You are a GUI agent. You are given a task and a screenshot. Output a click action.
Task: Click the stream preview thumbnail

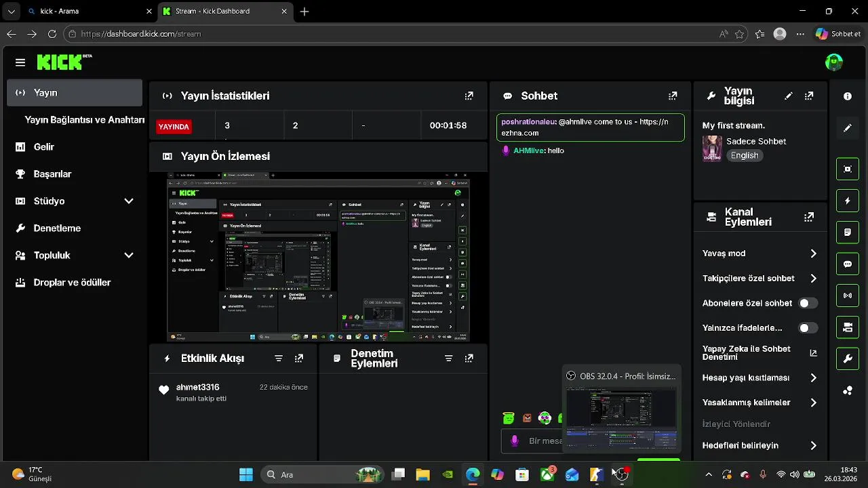(319, 257)
